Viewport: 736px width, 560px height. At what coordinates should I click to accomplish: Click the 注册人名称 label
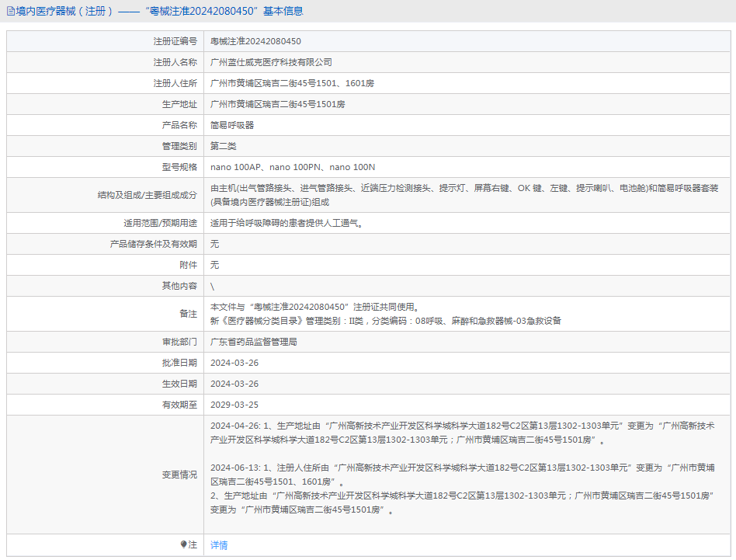[x=175, y=62]
